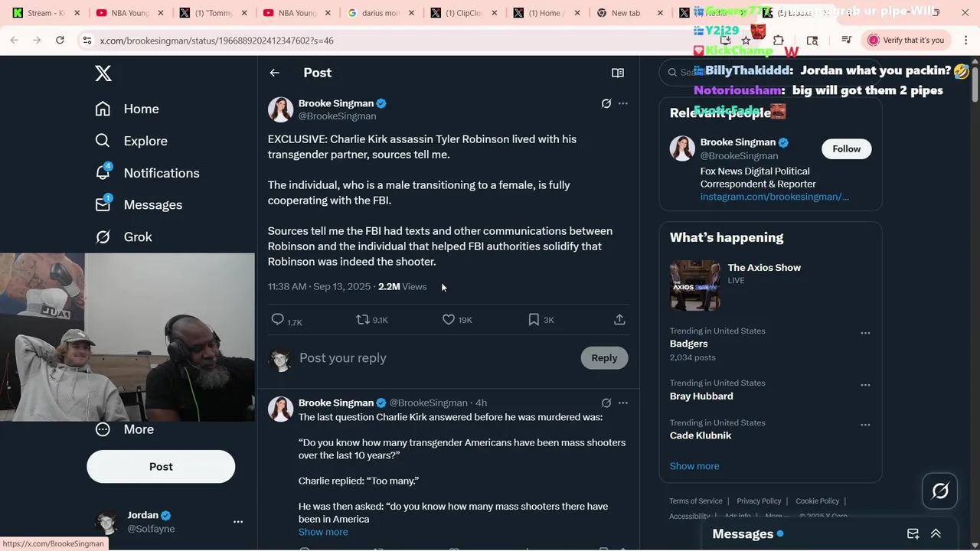The image size is (980, 551).
Task: Click the X logo in the sidebar
Action: pyautogui.click(x=103, y=73)
